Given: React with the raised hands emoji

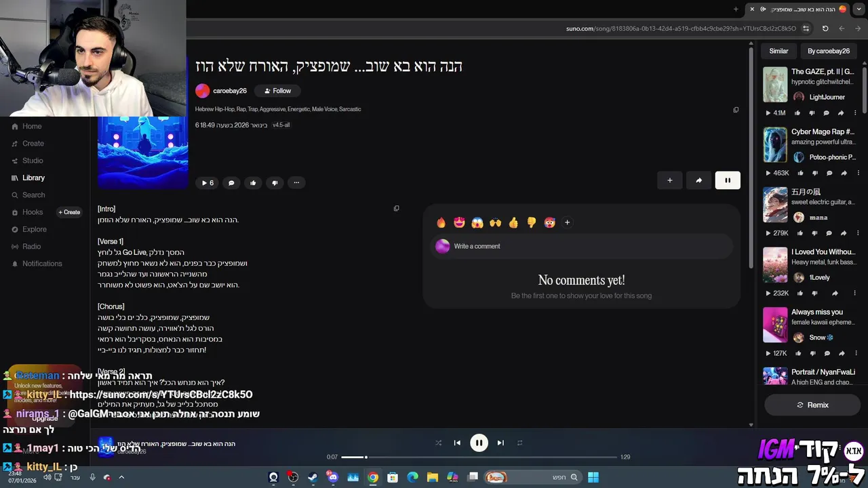Looking at the screenshot, I should (x=495, y=222).
